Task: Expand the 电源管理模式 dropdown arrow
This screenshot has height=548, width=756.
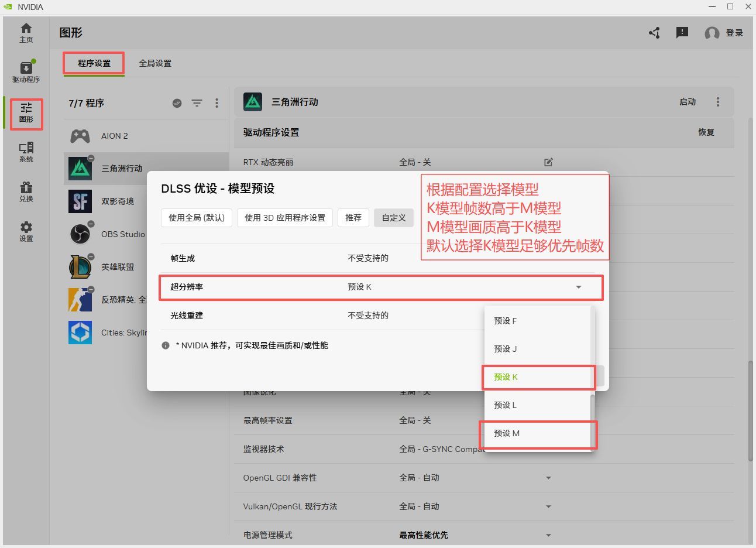Action: [548, 535]
